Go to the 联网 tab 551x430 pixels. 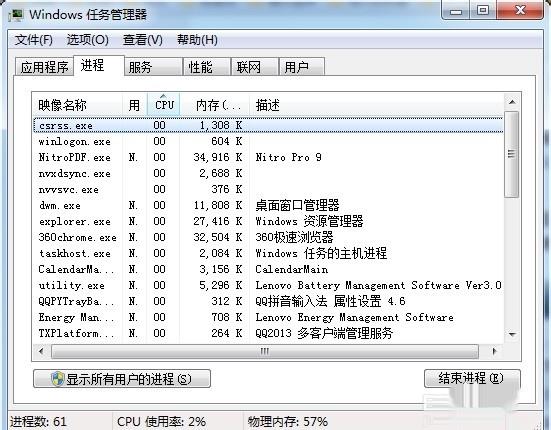pos(255,67)
